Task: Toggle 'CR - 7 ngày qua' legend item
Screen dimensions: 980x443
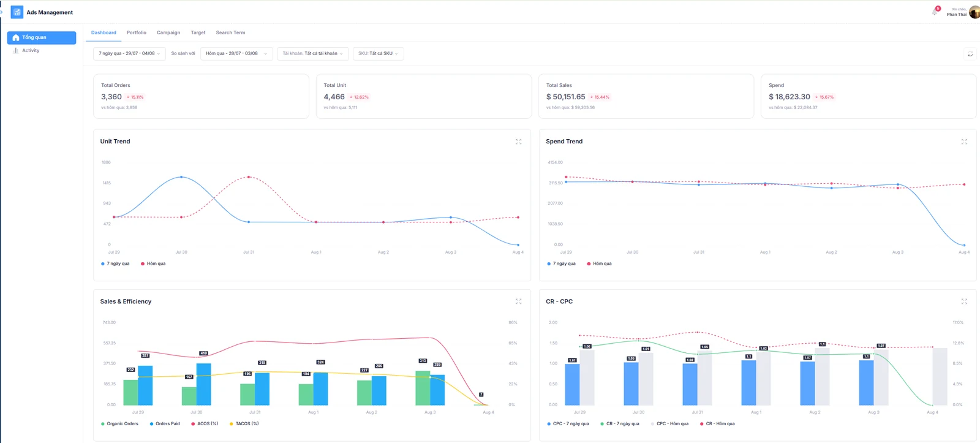Action: [619, 423]
